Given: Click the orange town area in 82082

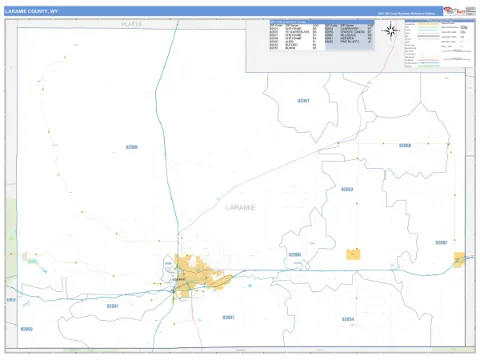Looking at the screenshot, I should tap(459, 260).
